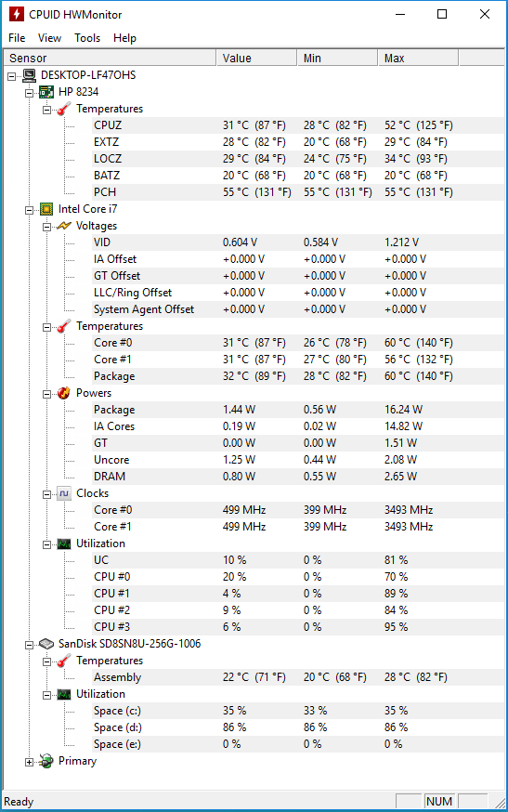This screenshot has height=812, width=508.
Task: Collapse the Intel Core i7 node
Action: click(29, 210)
